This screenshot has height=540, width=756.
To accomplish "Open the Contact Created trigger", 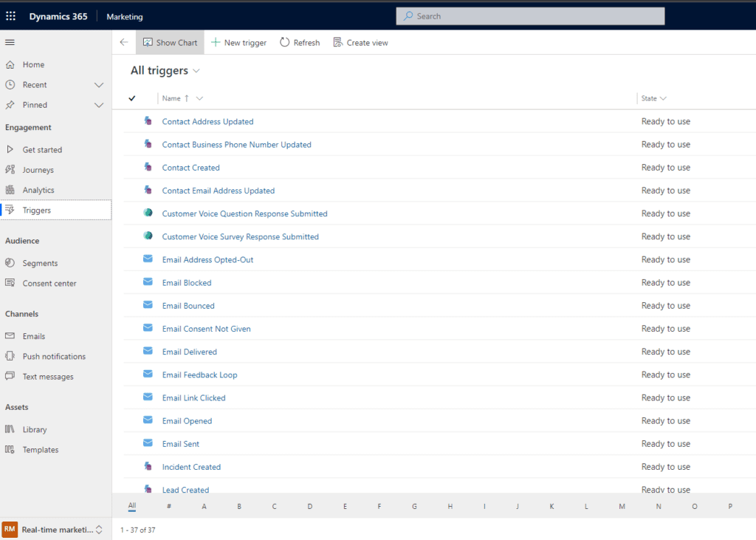I will click(x=191, y=168).
